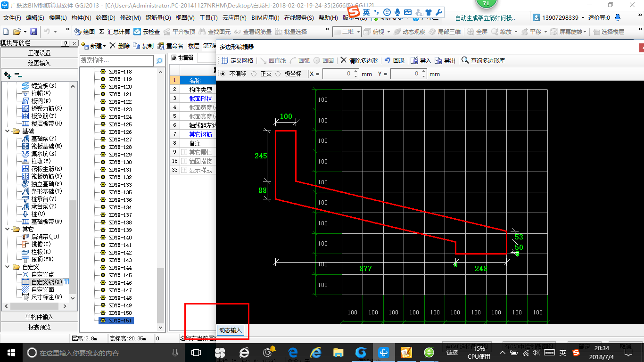Select ZDYX-151 in component list

(116, 321)
